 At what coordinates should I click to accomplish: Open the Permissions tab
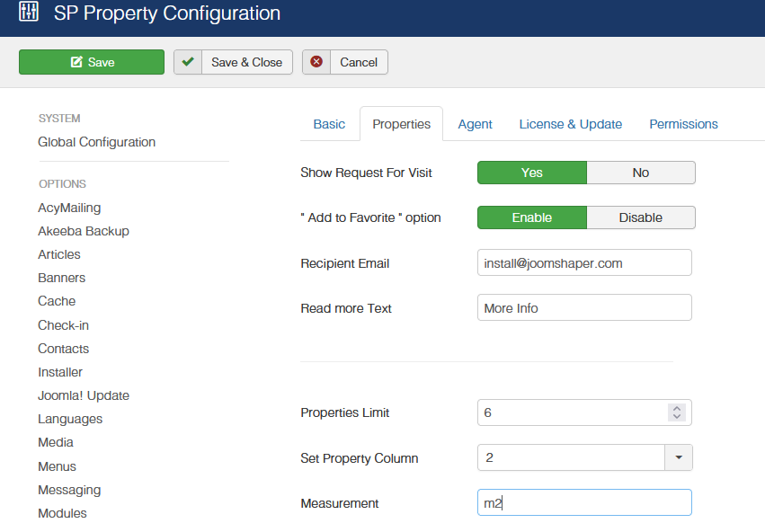683,124
